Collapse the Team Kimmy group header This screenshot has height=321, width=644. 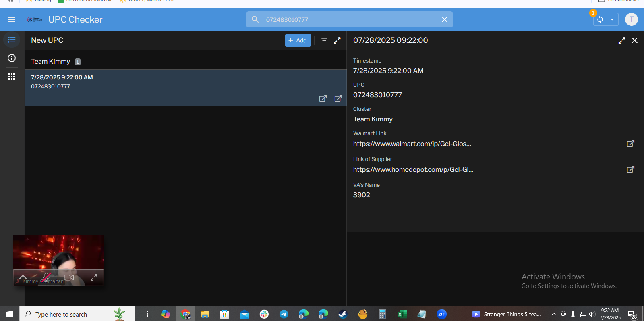(x=51, y=61)
